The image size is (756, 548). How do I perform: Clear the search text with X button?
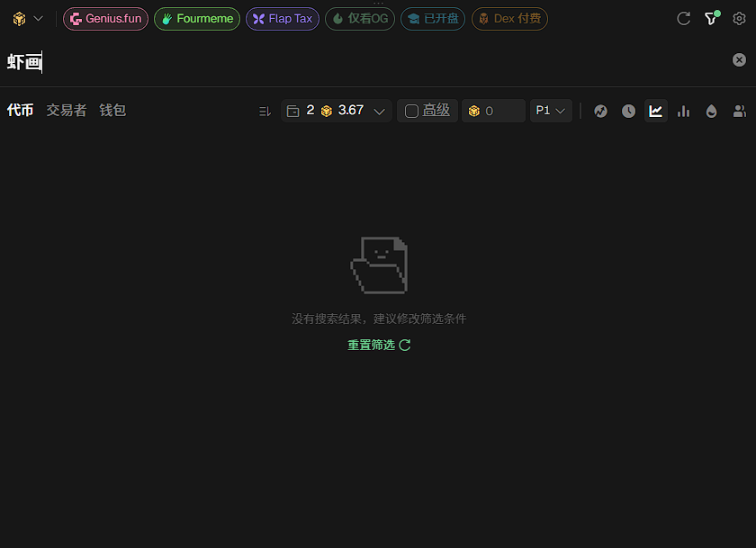point(739,59)
